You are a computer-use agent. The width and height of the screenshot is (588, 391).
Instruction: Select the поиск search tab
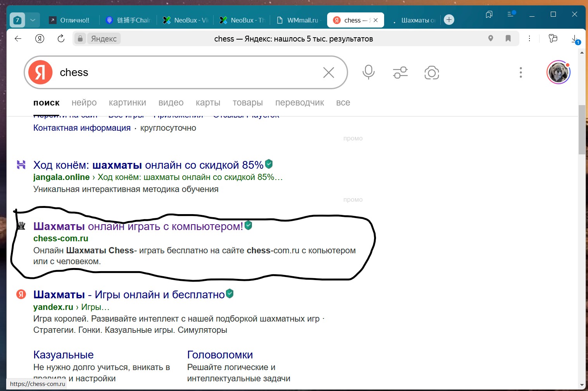pyautogui.click(x=47, y=103)
